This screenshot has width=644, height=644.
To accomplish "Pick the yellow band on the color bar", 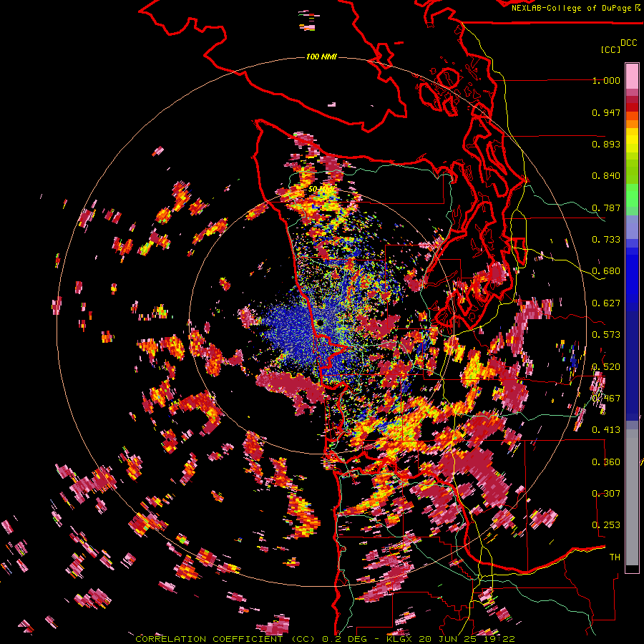I will 632,140.
